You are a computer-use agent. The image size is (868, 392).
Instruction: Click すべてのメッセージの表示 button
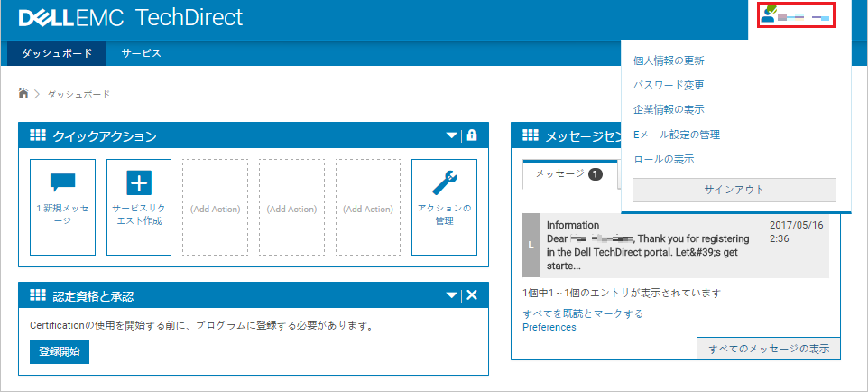click(x=769, y=349)
